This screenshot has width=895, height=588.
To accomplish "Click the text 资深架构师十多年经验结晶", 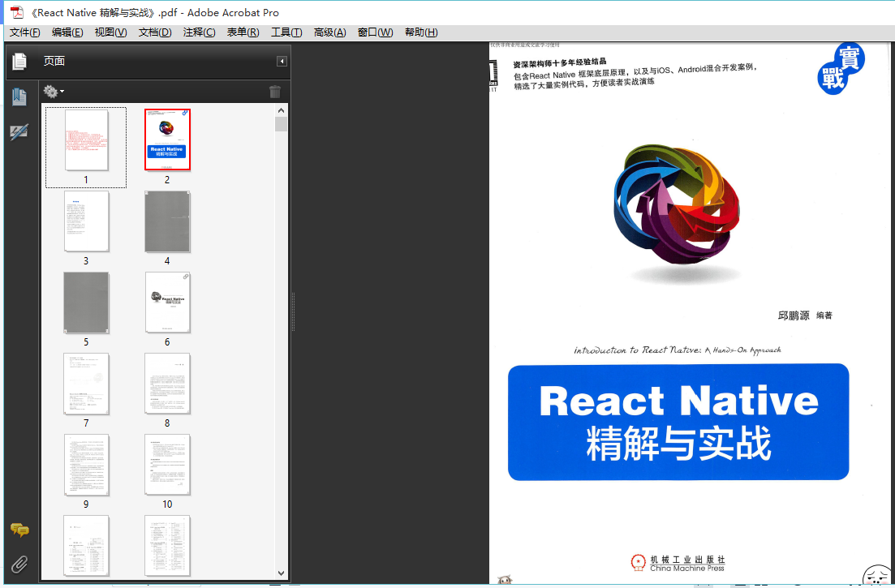I will tap(559, 62).
